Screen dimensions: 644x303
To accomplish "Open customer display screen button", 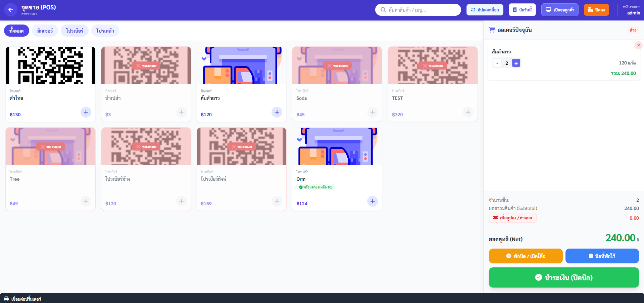I will click(560, 10).
